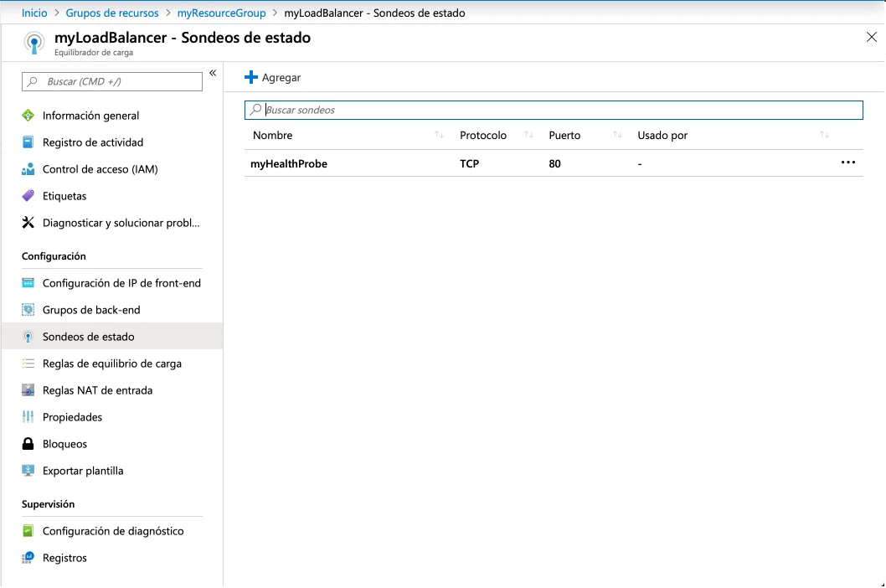
Task: Click the Puerto column header text
Action: [564, 135]
